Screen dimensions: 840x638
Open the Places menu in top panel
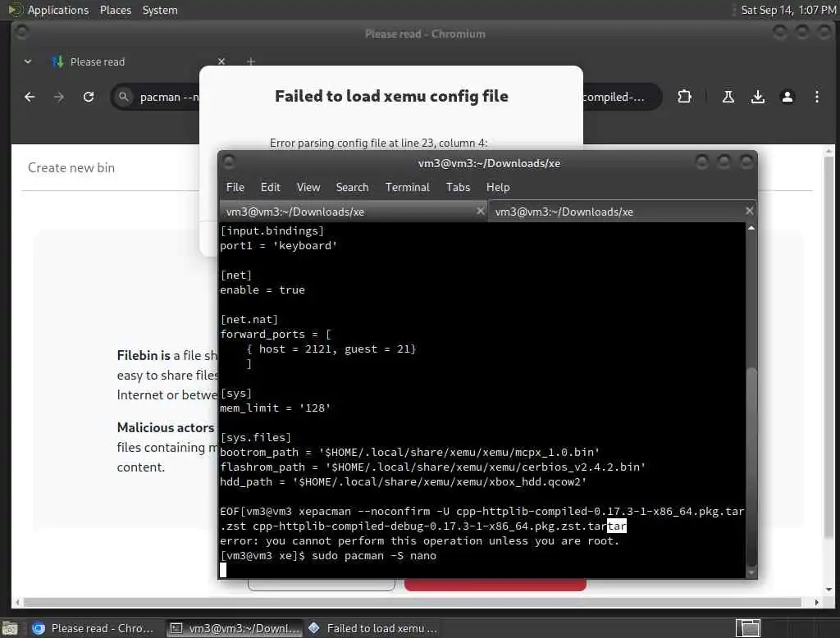click(116, 10)
